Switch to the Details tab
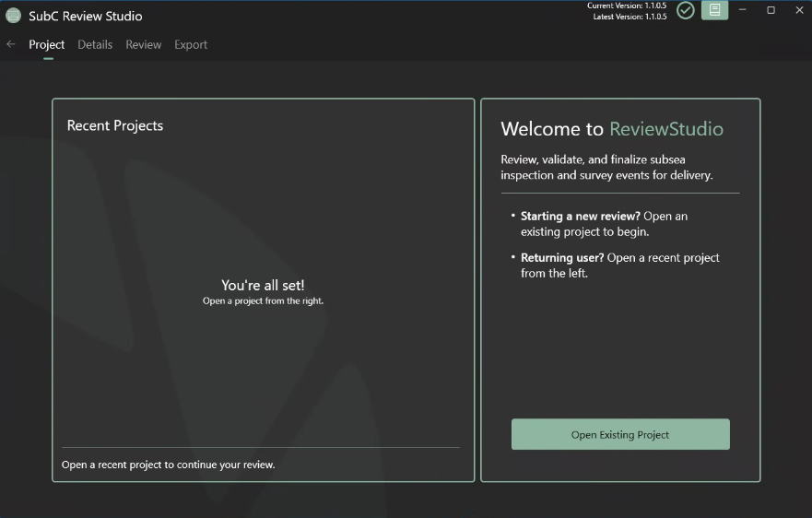 coord(95,44)
